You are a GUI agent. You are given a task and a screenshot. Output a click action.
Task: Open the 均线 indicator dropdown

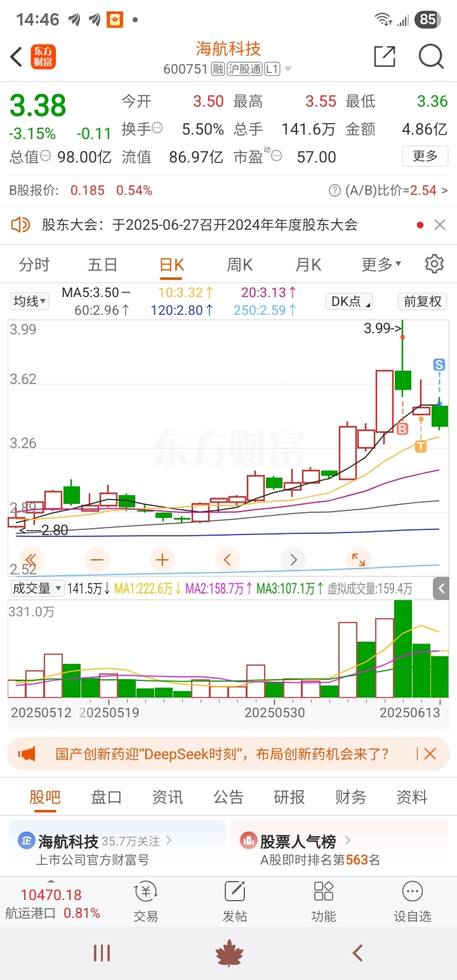tap(30, 301)
